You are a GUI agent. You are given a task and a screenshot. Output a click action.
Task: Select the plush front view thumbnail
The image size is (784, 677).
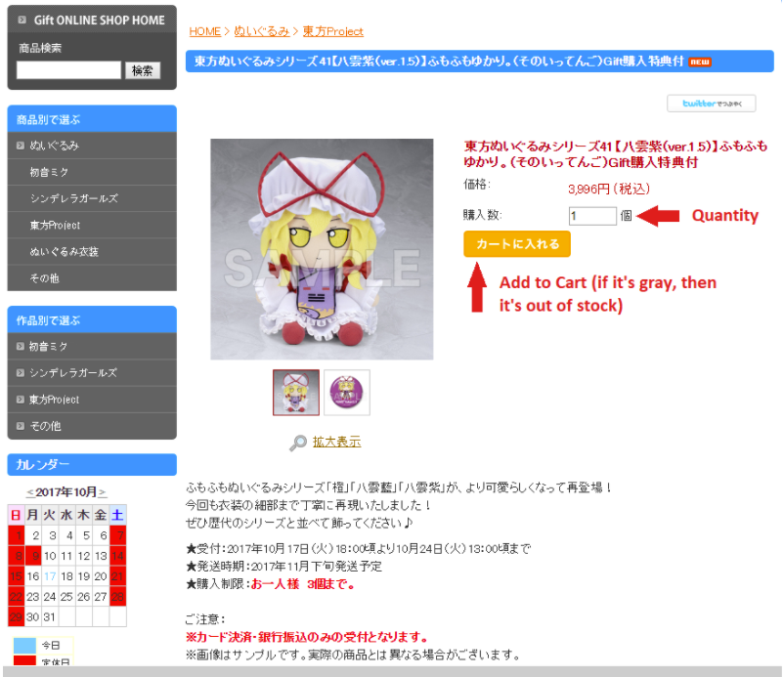click(296, 392)
